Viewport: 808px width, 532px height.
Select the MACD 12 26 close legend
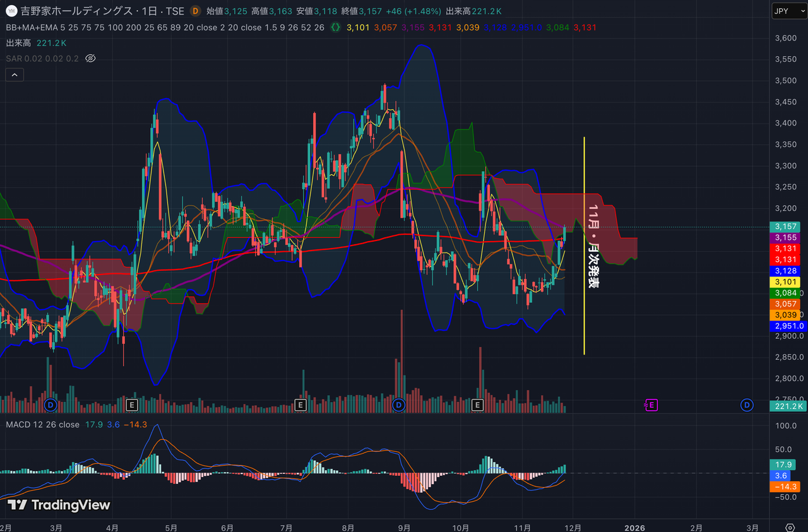click(x=42, y=425)
